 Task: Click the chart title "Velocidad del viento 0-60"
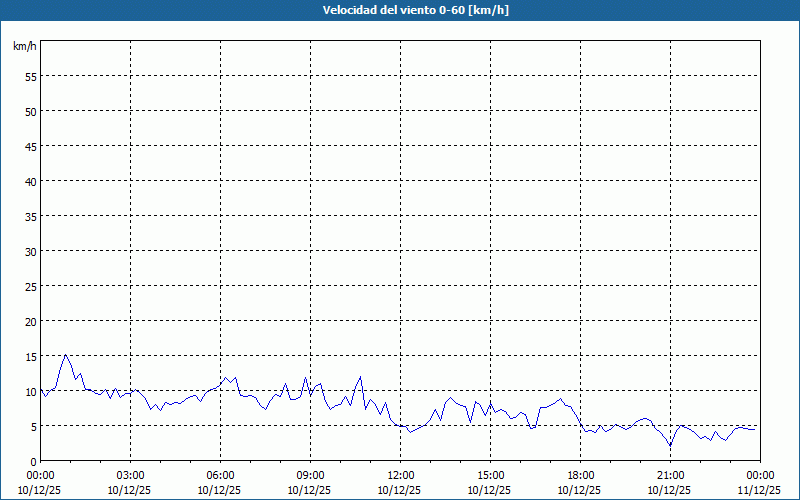(400, 11)
